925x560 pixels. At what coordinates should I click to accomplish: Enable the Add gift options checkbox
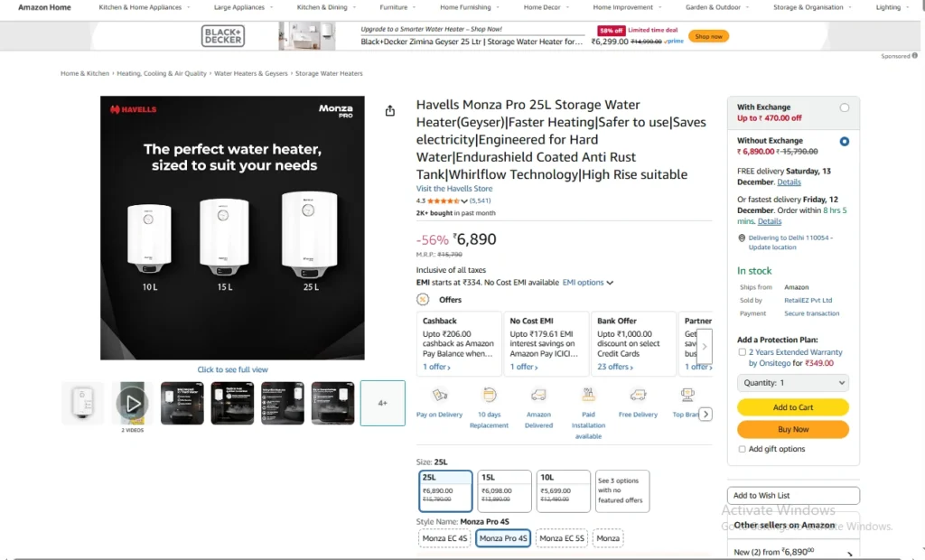[x=743, y=449]
